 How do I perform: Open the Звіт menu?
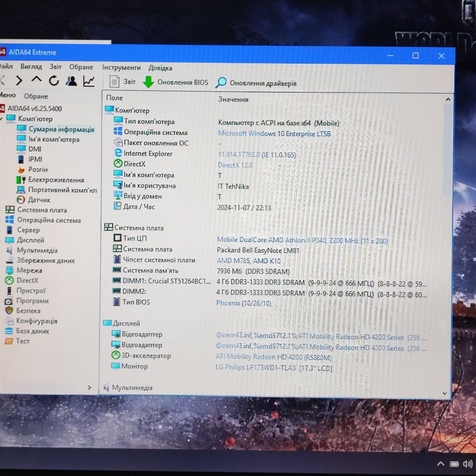55,67
